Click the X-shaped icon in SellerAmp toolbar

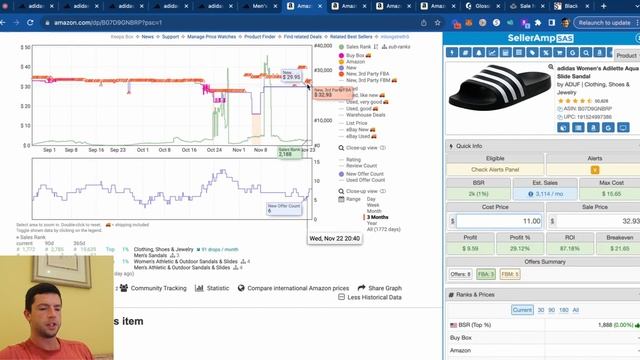pyautogui.click(x=546, y=53)
